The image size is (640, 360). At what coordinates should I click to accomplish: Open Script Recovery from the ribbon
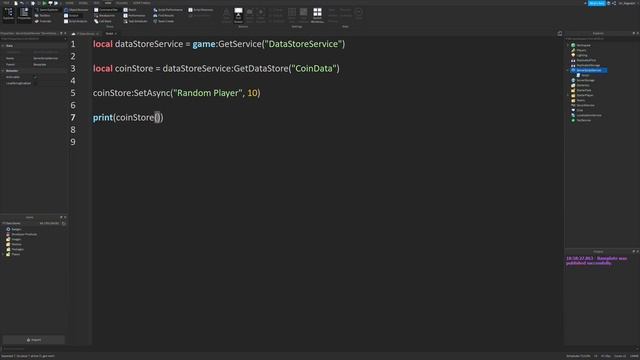pyautogui.click(x=201, y=10)
